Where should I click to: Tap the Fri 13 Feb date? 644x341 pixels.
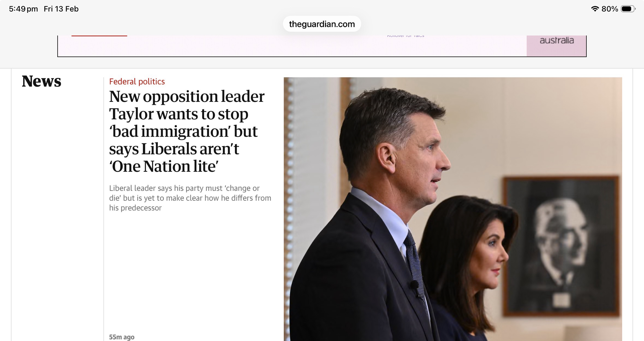coord(61,9)
